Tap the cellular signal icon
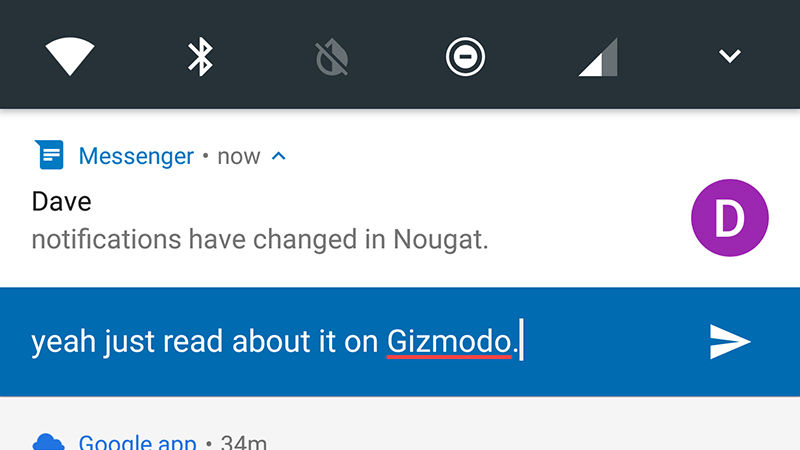This screenshot has height=450, width=800. pyautogui.click(x=597, y=57)
